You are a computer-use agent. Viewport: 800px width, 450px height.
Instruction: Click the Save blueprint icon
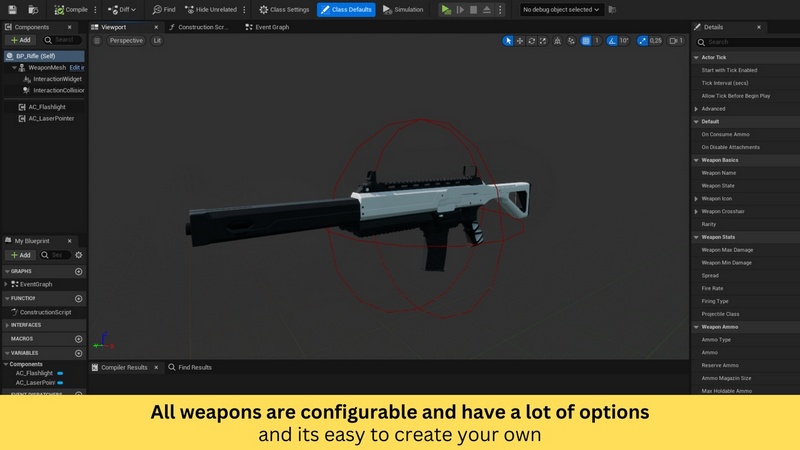tap(12, 9)
